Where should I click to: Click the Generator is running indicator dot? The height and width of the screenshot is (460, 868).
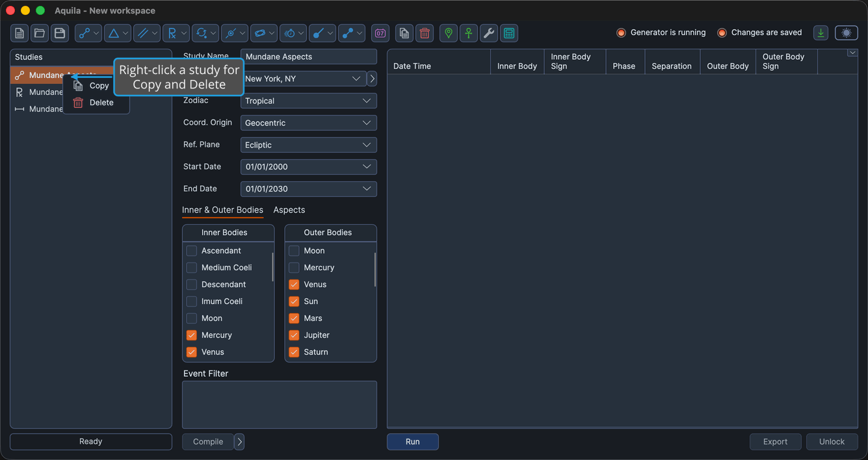click(x=621, y=32)
